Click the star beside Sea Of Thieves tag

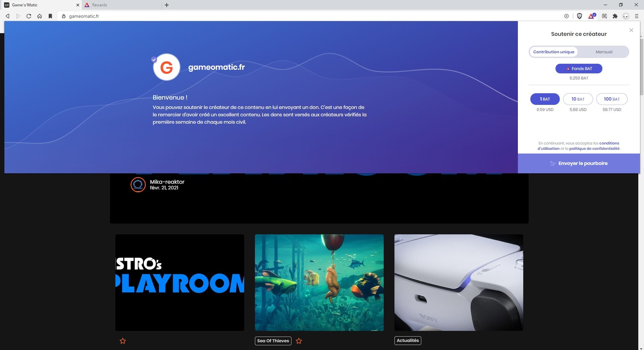299,341
